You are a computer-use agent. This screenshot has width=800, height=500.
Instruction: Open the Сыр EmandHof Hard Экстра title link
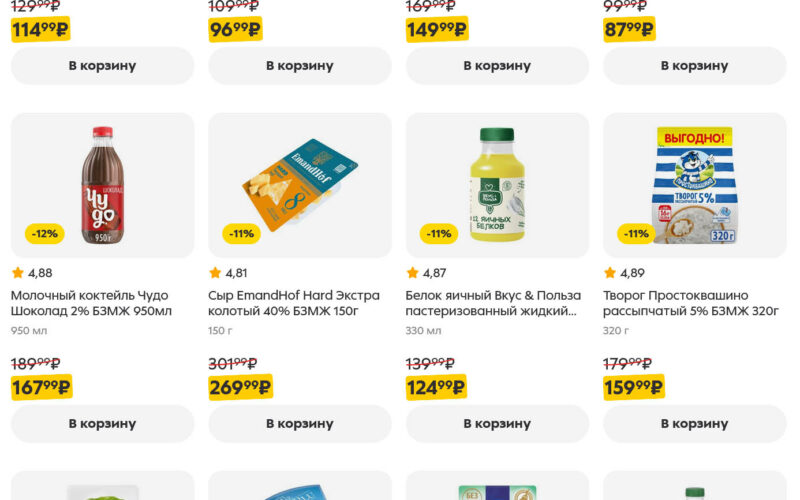click(294, 303)
